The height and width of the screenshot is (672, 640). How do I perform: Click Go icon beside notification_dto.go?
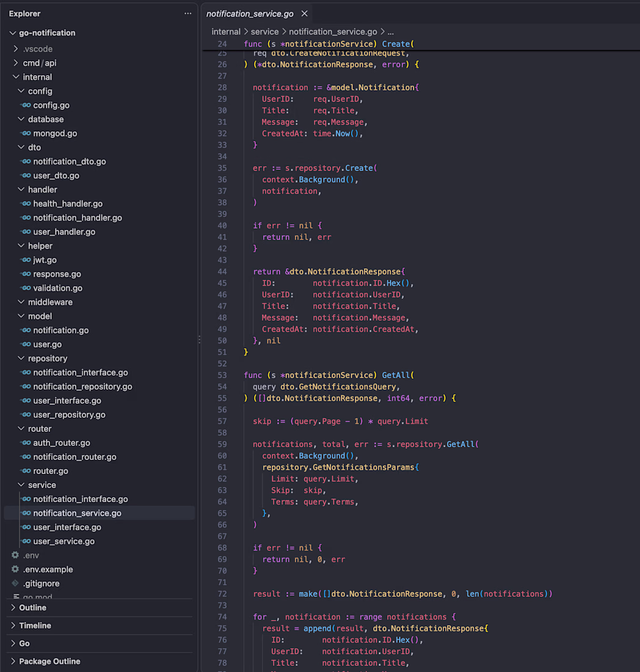tap(26, 161)
